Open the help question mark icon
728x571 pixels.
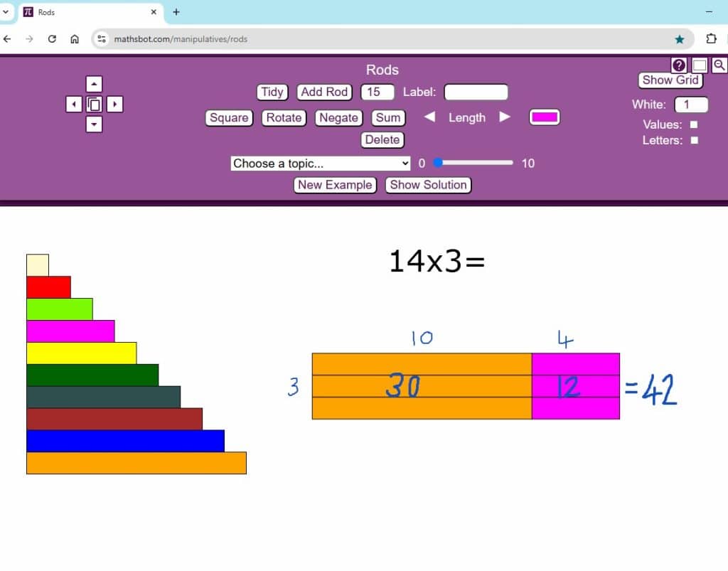(679, 65)
